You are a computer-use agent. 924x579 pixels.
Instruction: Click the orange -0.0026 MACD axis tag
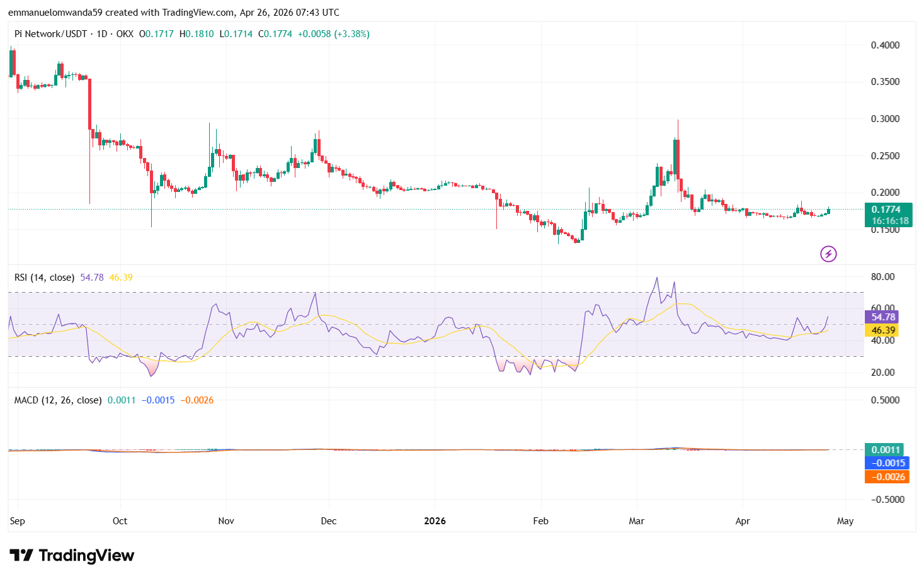pos(887,477)
